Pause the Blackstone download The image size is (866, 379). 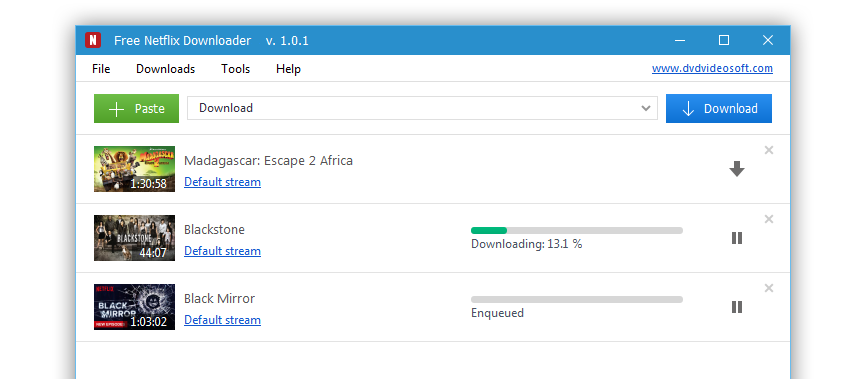coord(737,238)
